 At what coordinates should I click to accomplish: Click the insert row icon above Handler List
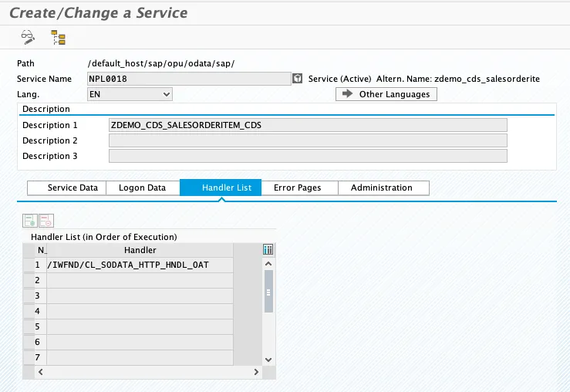[30, 221]
